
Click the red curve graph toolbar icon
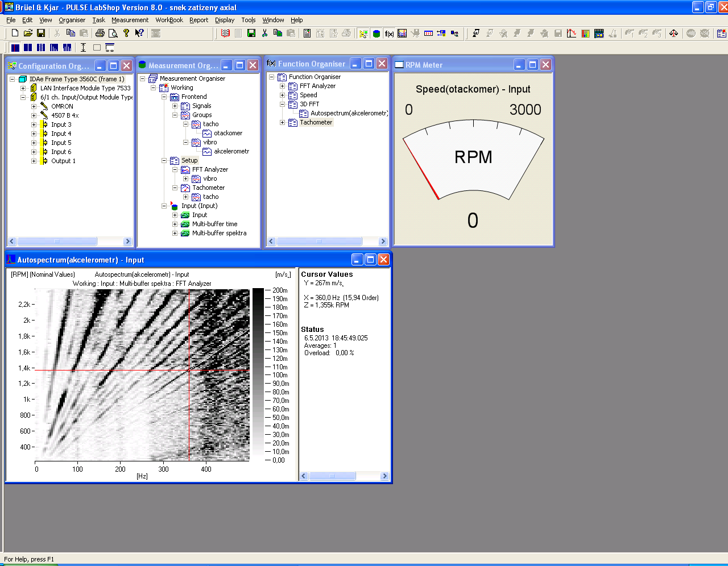click(x=572, y=34)
